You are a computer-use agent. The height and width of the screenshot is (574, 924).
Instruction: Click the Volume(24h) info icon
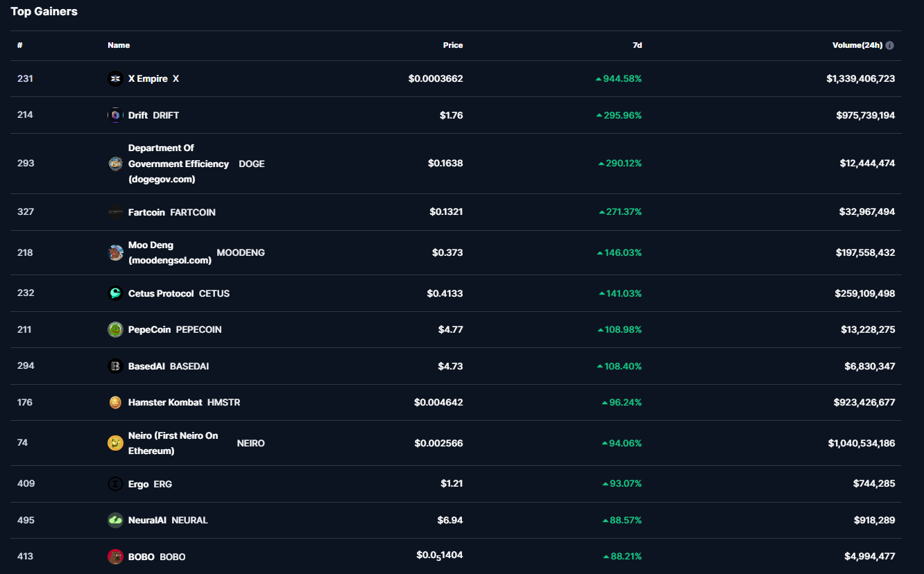coord(890,46)
